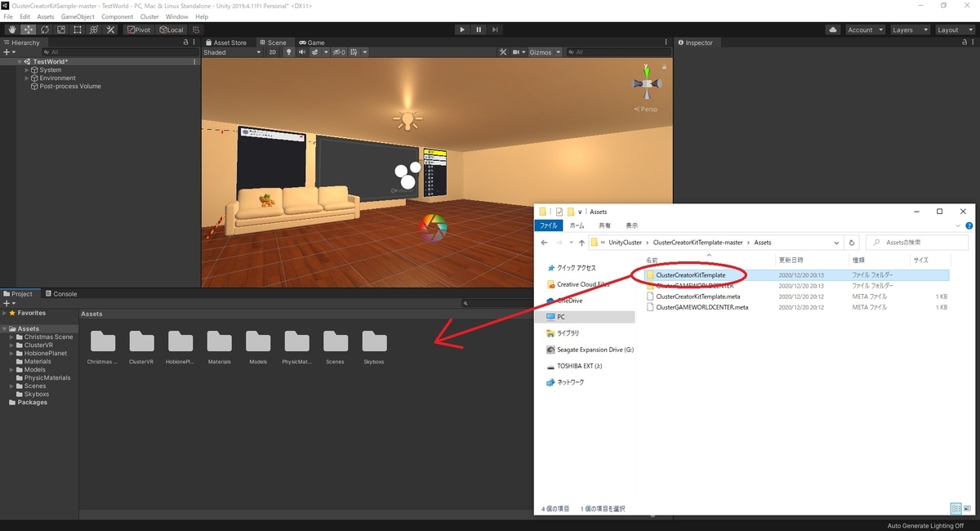This screenshot has width=980, height=531.
Task: Click the Pause button
Action: click(x=479, y=29)
